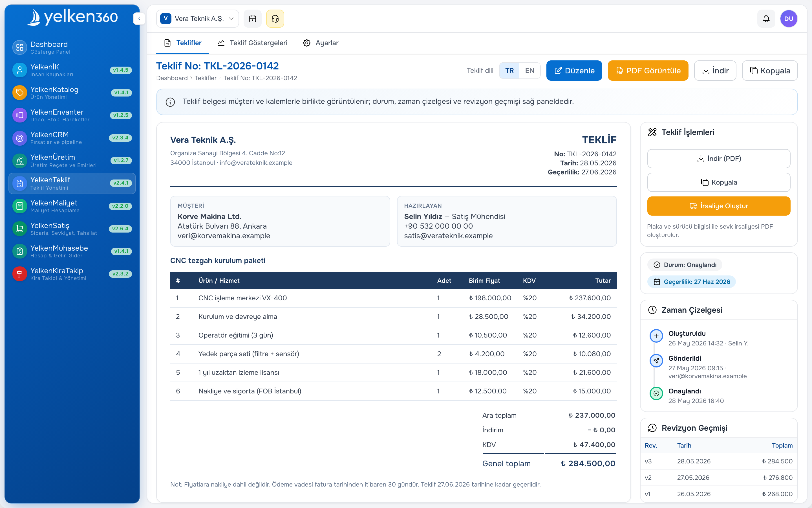Click the headset support icon
812x508 pixels.
pyautogui.click(x=275, y=18)
